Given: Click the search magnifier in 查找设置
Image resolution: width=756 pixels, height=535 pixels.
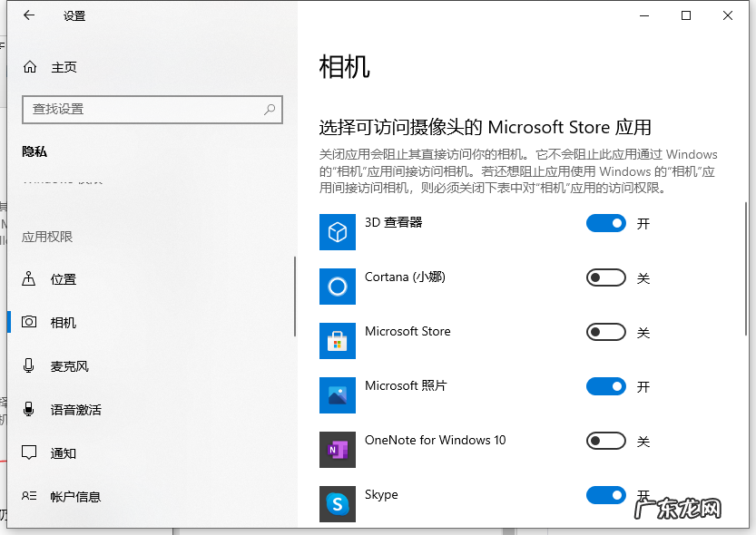Looking at the screenshot, I should point(270,109).
